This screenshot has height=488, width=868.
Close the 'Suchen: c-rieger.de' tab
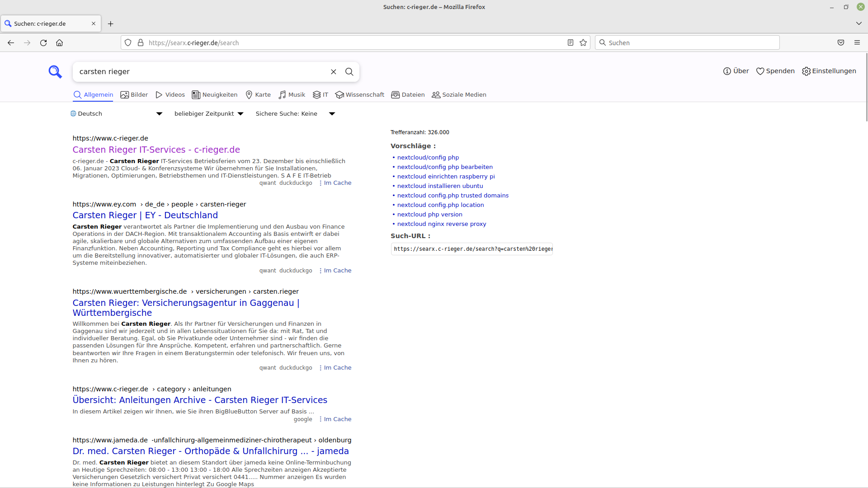coord(94,23)
